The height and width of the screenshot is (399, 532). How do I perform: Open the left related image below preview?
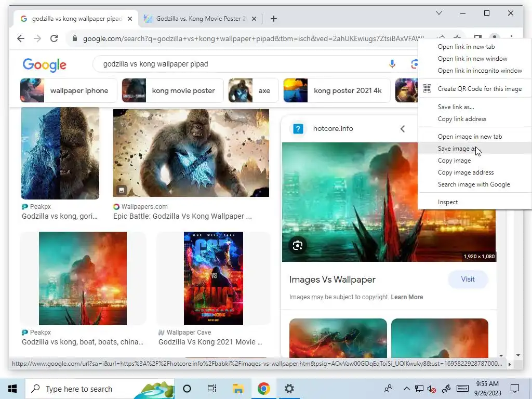point(338,338)
